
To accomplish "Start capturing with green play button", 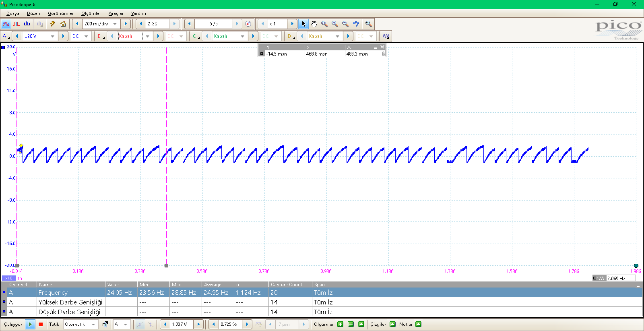I will (x=30, y=324).
